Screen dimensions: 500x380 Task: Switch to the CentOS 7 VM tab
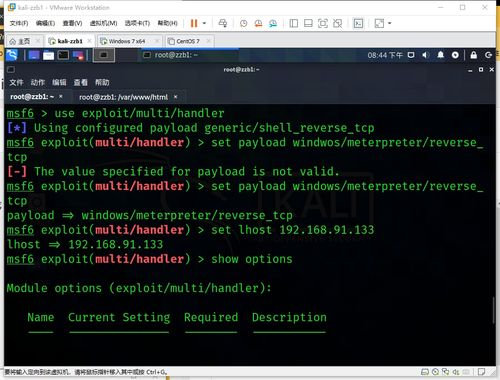(188, 41)
